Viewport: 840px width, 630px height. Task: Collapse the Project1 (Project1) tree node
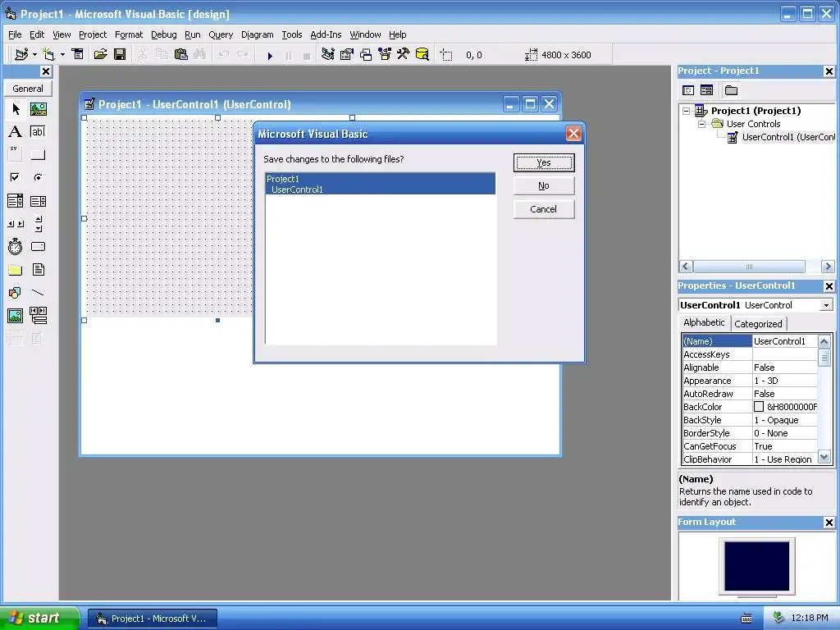coord(687,111)
